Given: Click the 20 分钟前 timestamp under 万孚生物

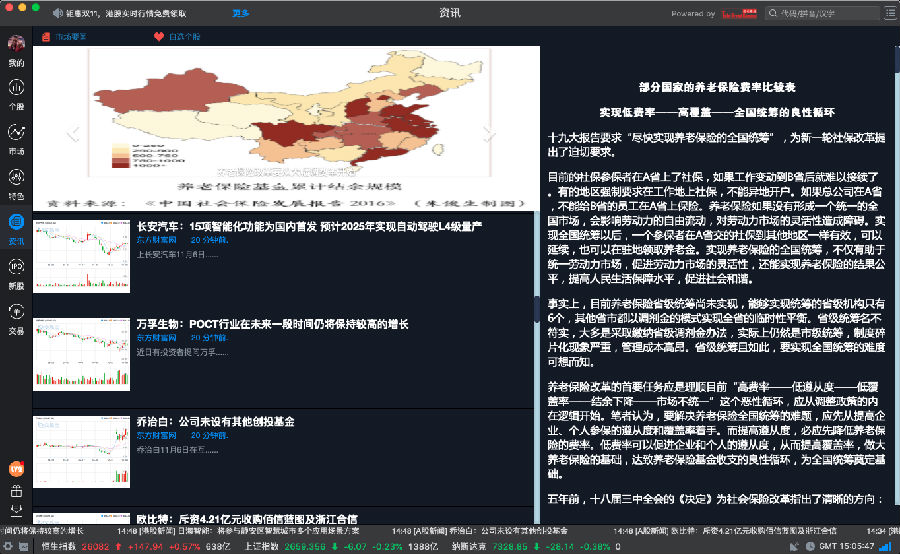Looking at the screenshot, I should tap(210, 338).
